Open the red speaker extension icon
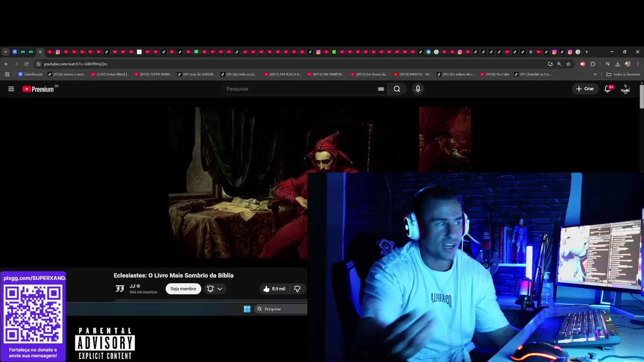 [x=583, y=64]
